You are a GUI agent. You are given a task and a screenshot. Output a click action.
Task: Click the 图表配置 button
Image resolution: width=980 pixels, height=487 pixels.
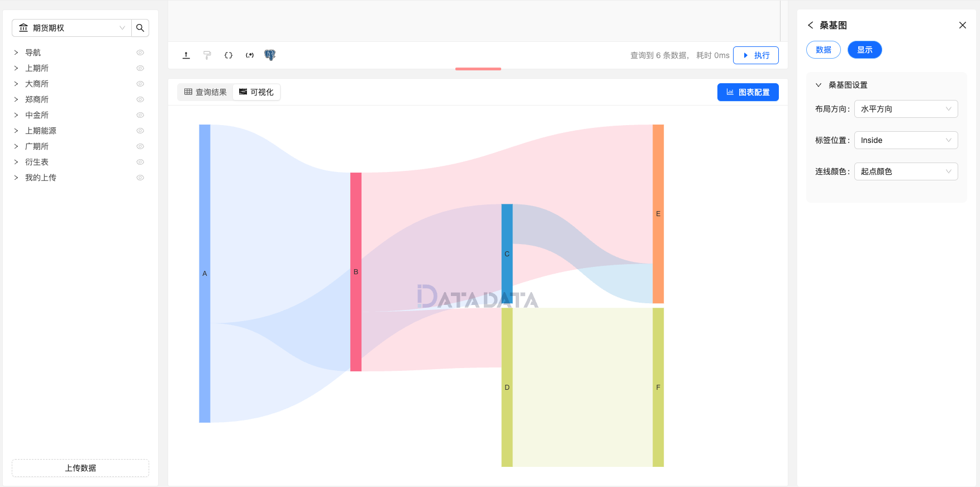[x=748, y=92]
